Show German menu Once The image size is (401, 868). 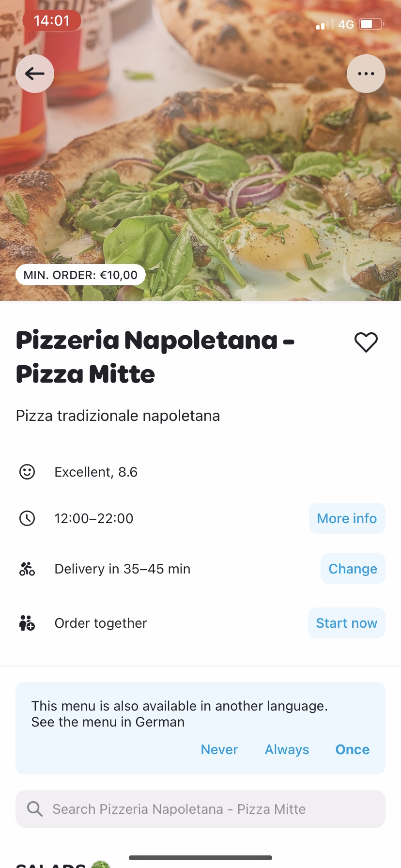click(x=352, y=749)
